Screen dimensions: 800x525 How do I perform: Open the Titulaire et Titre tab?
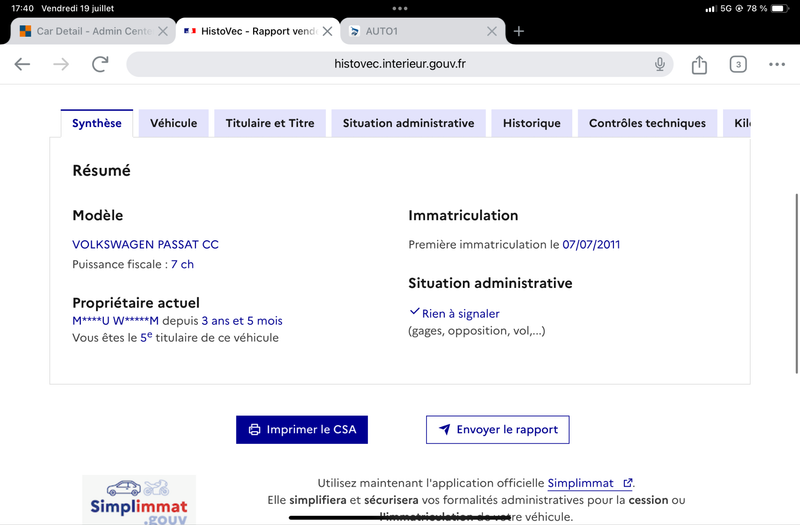pyautogui.click(x=270, y=123)
